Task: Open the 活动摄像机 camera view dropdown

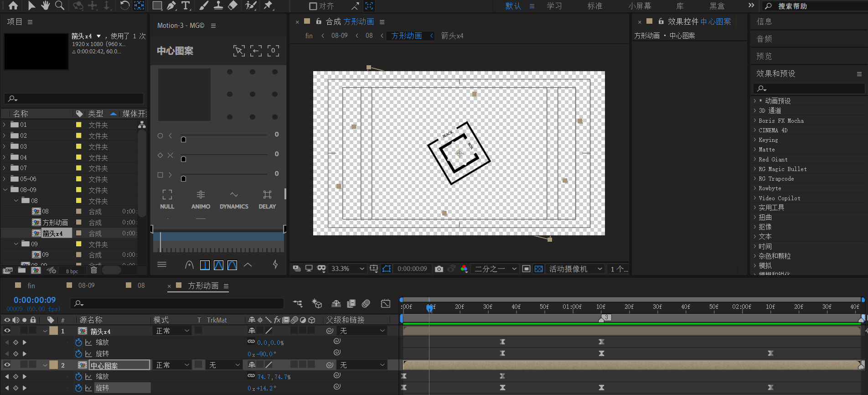Action: pyautogui.click(x=576, y=269)
